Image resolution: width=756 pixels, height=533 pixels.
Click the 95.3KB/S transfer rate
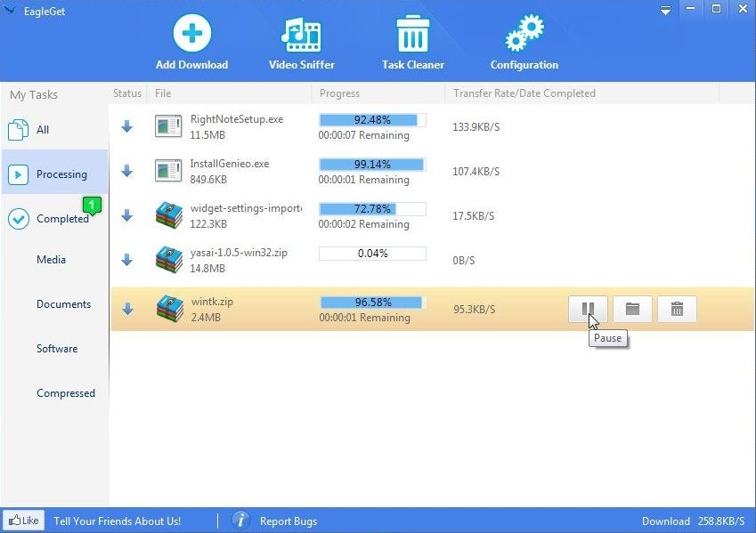point(474,310)
